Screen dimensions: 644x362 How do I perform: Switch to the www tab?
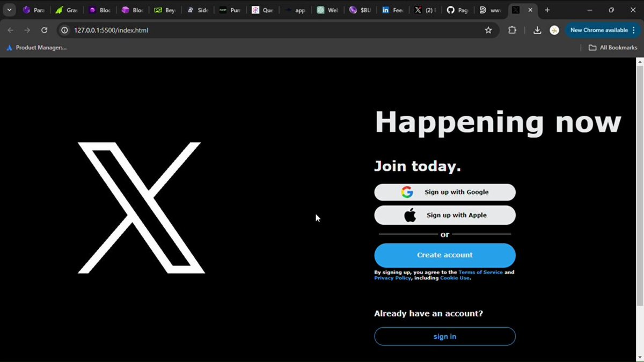[x=492, y=10]
